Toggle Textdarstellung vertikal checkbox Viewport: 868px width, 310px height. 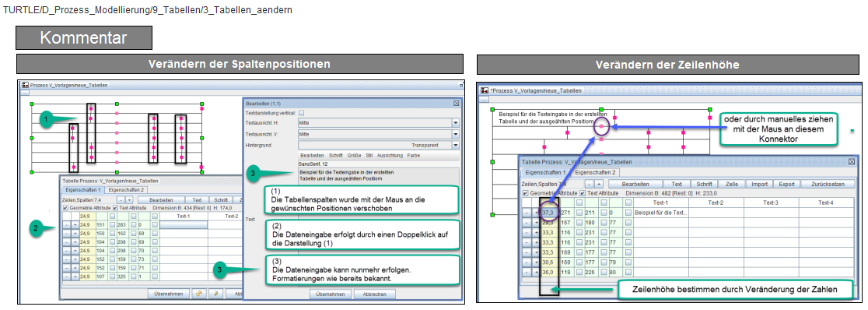pos(301,113)
